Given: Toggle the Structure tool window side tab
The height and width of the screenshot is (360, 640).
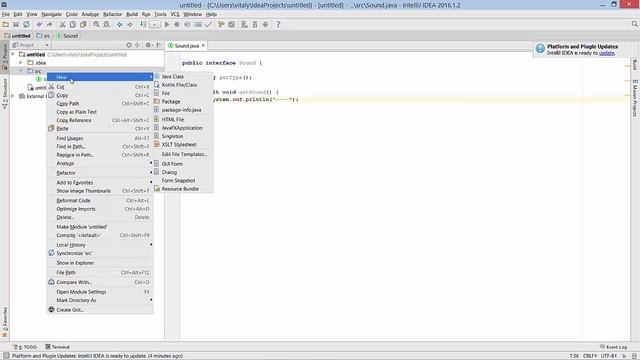Looking at the screenshot, I should [x=4, y=93].
